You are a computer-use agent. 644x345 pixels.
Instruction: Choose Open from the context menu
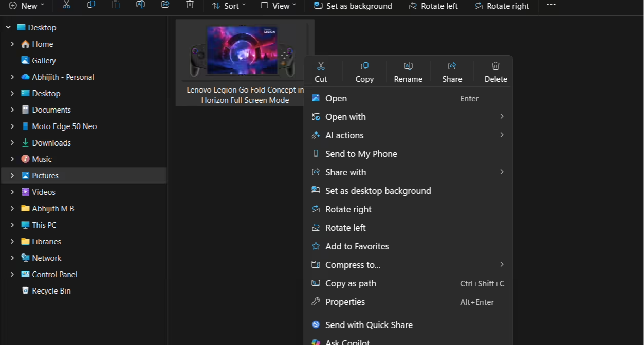408,98
